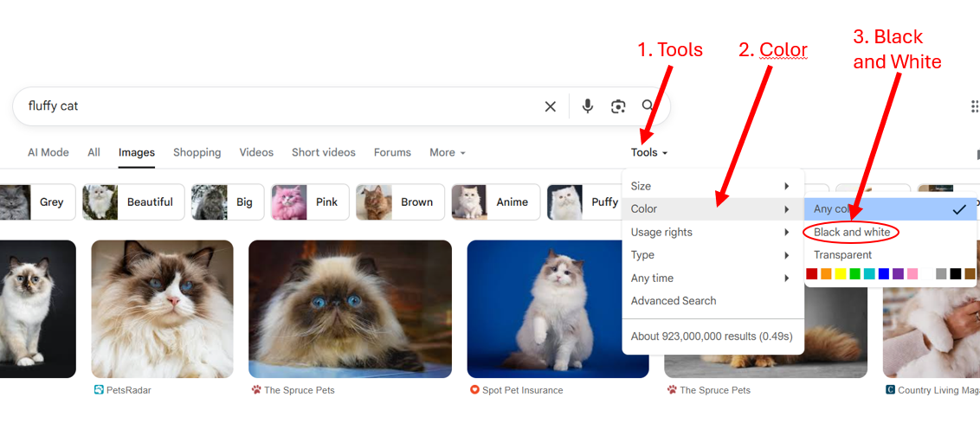
Task: Click the PetsRadar source icon
Action: point(98,390)
